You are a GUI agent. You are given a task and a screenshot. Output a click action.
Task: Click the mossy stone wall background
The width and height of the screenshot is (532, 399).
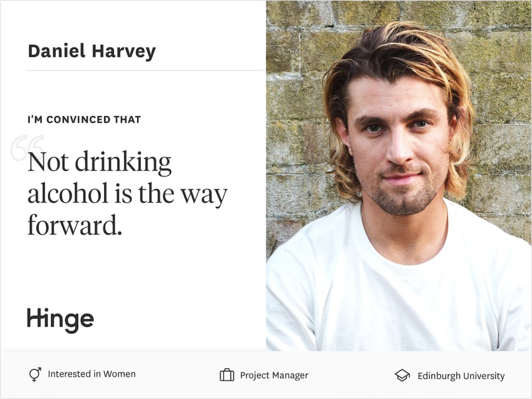(x=295, y=102)
